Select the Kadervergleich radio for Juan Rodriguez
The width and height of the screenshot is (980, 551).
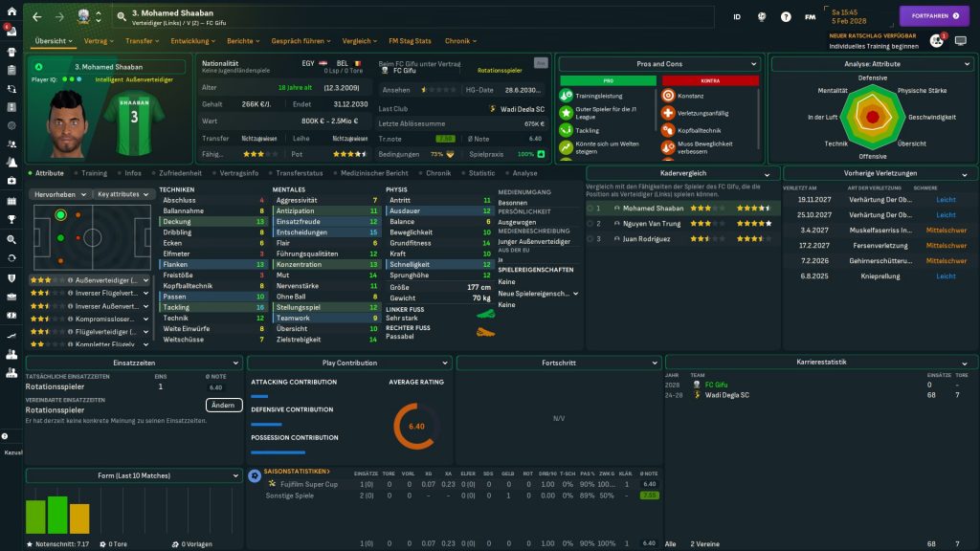[590, 238]
